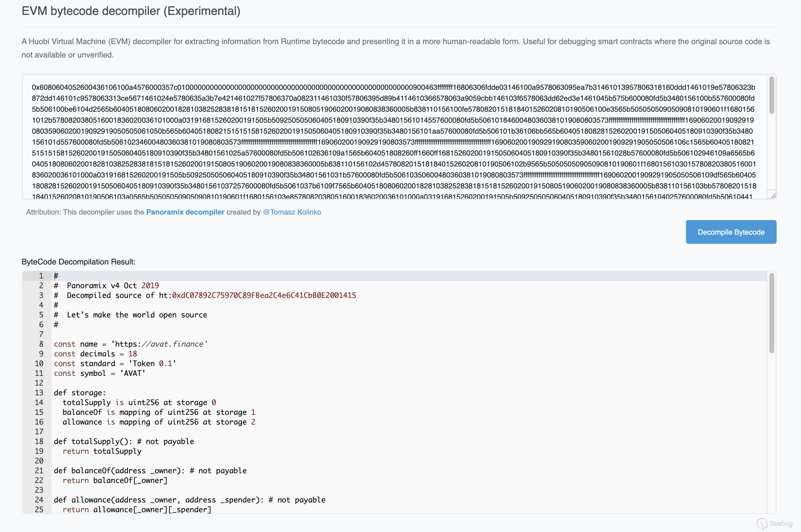The image size is (801, 532).
Task: Click the Decompile Bytecode button
Action: pyautogui.click(x=731, y=232)
